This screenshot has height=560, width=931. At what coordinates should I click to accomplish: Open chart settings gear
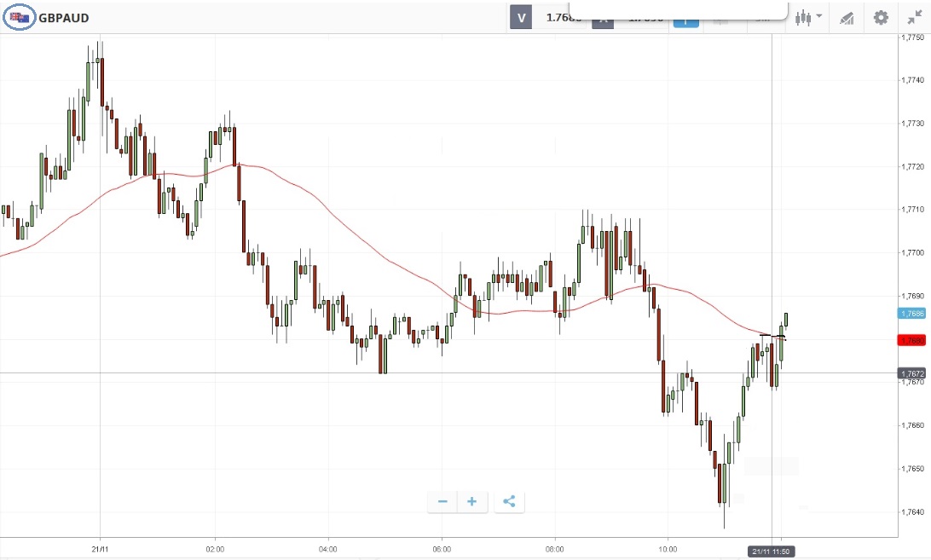[x=881, y=17]
